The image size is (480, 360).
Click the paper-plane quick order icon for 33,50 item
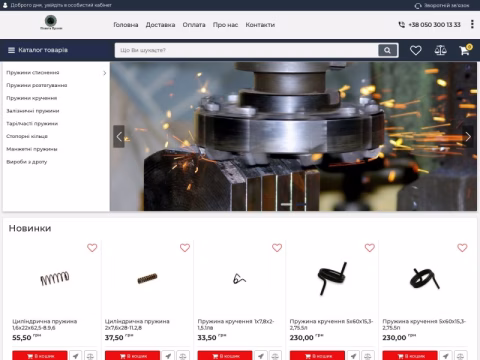[261, 356]
